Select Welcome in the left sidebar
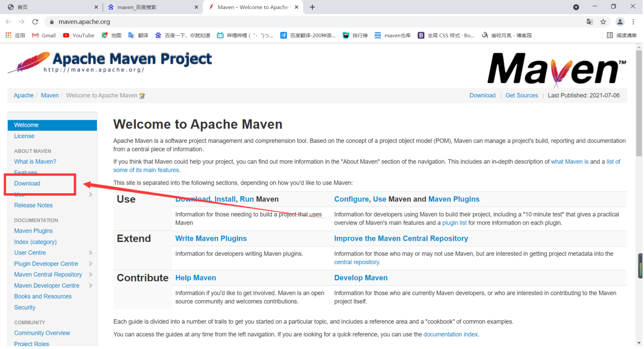Image resolution: width=644 pixels, height=349 pixels. tap(52, 125)
